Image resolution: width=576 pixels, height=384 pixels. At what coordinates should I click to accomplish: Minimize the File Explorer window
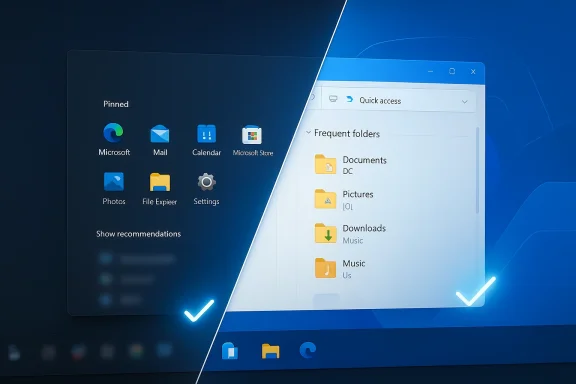tap(431, 71)
